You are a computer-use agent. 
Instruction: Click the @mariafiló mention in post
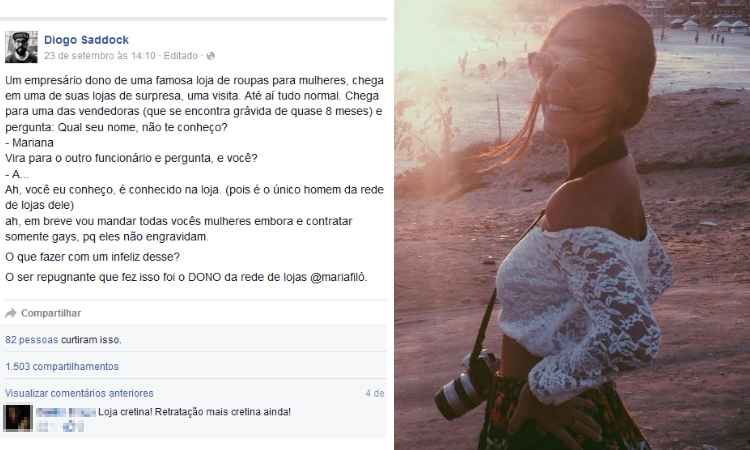[x=338, y=277]
